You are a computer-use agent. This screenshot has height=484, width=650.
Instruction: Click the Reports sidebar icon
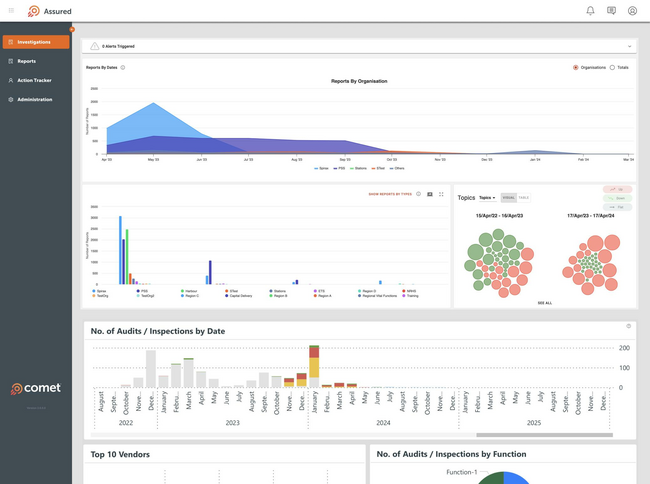pyautogui.click(x=11, y=61)
